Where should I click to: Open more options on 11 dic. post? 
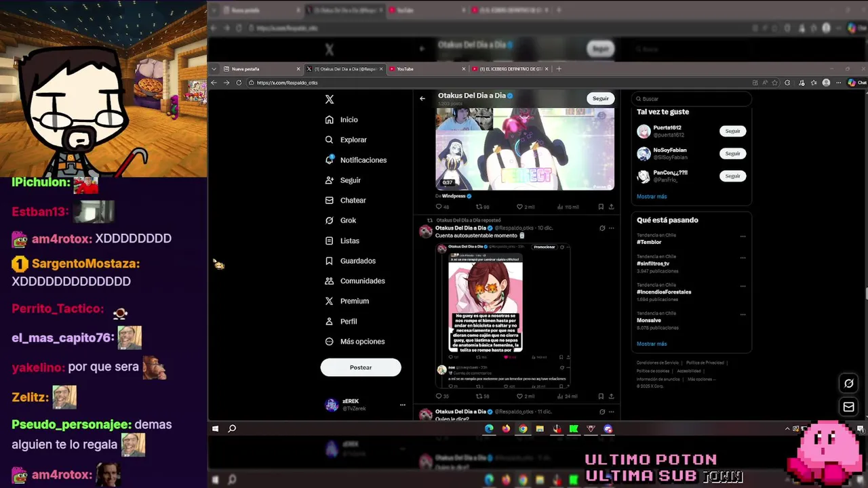click(612, 411)
